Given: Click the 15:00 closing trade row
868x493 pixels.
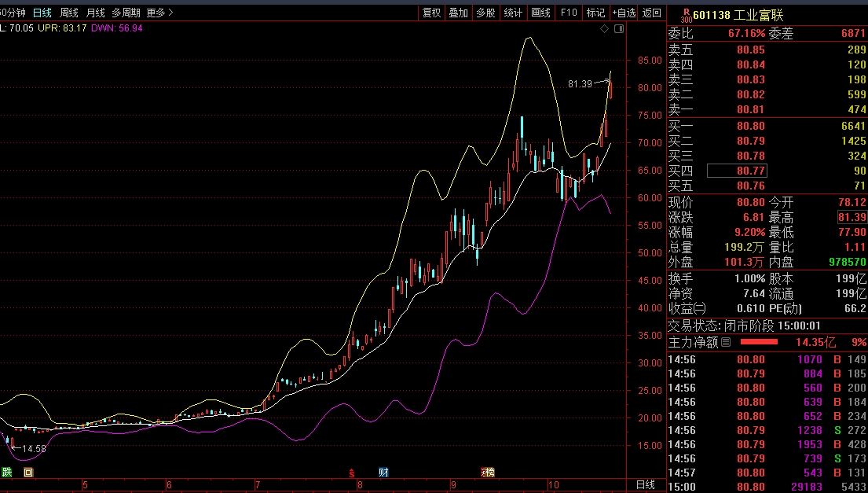Looking at the screenshot, I should coord(767,487).
